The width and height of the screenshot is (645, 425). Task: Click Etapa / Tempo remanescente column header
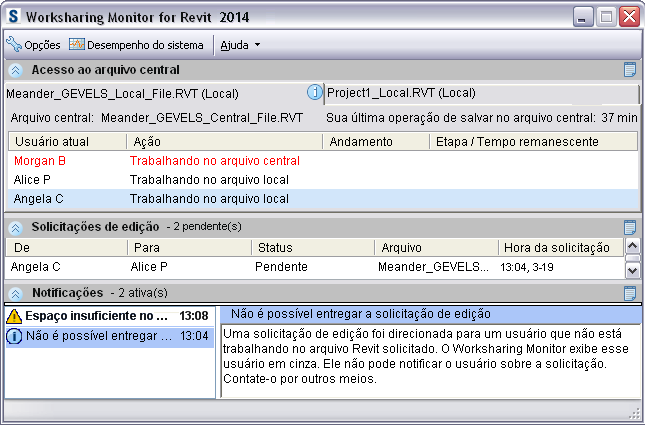534,142
